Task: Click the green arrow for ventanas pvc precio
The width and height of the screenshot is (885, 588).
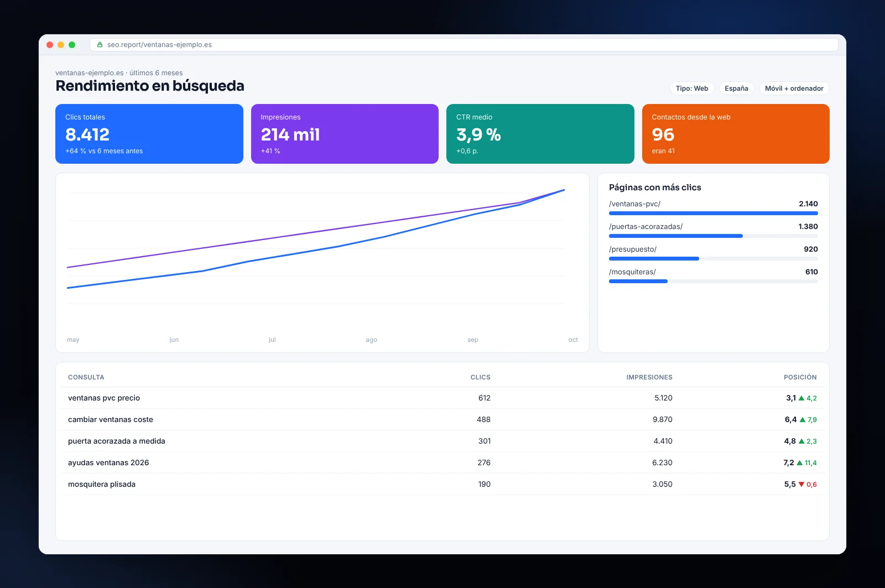Action: (x=801, y=398)
